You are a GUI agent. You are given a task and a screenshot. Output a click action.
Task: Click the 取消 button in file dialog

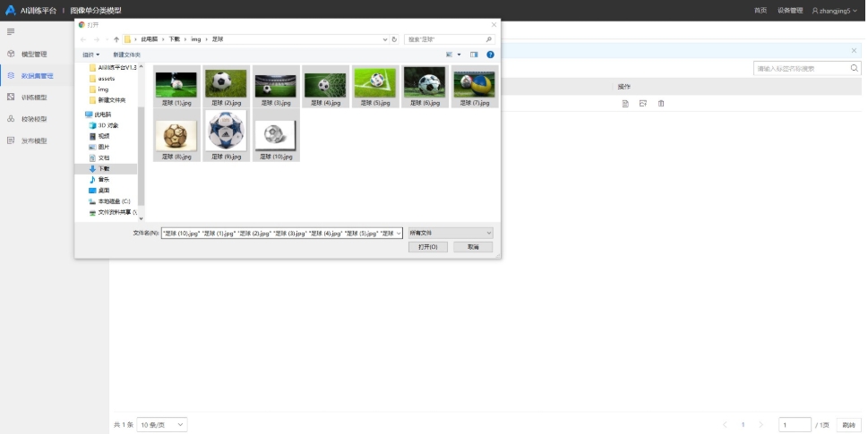click(x=473, y=247)
